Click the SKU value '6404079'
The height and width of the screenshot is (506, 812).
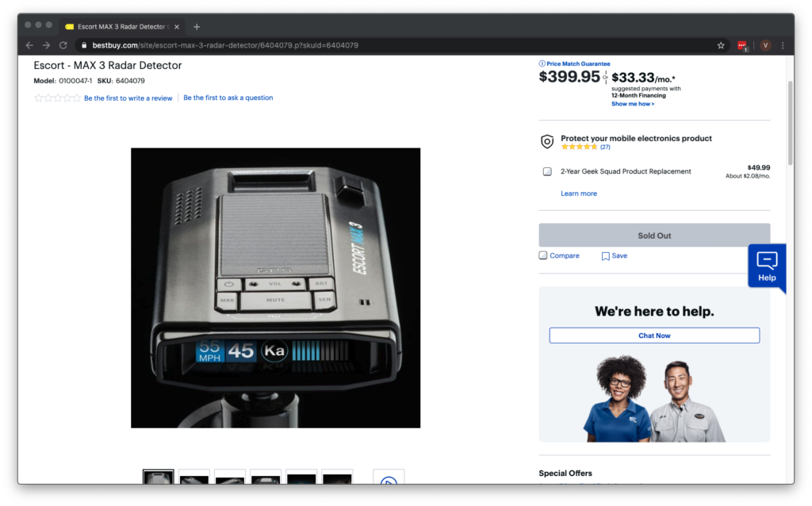click(x=130, y=82)
